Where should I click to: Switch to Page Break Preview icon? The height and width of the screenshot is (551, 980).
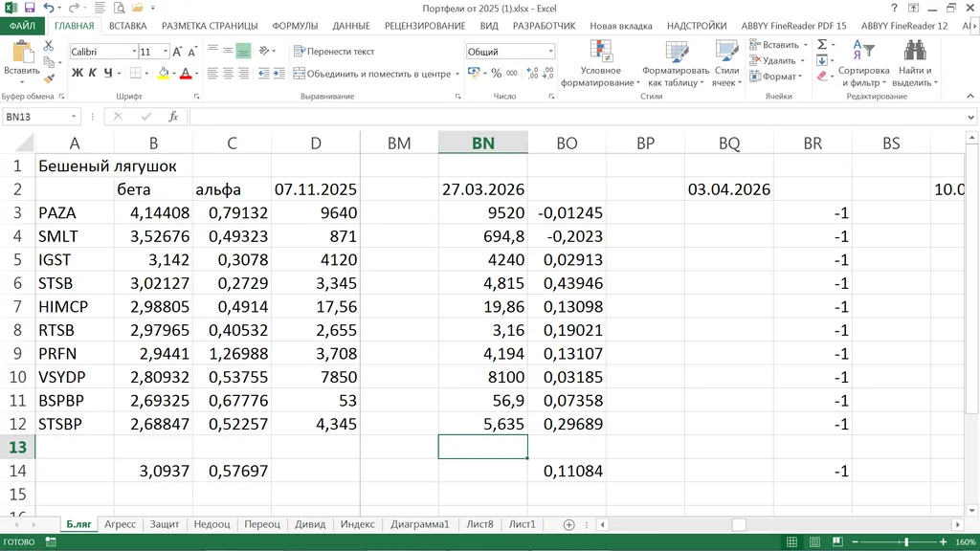coord(837,541)
